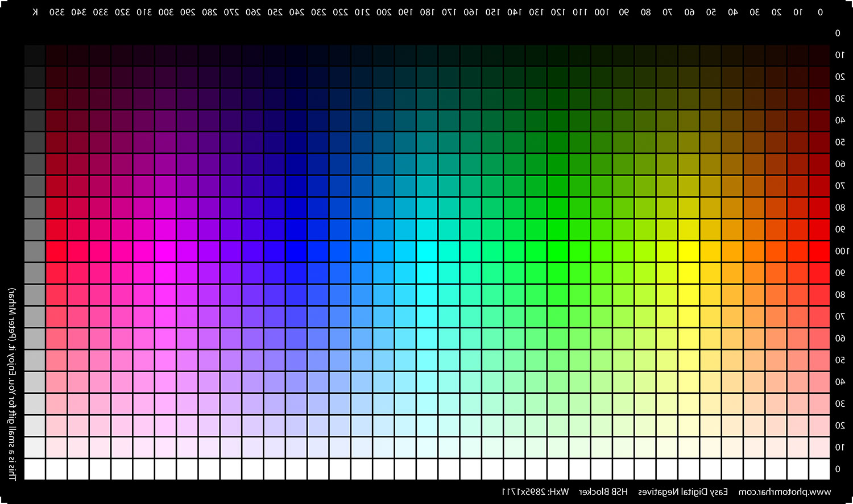The height and width of the screenshot is (504, 853).
Task: Select the light lavender swatch, hue 270 lower row 50
Action: point(230,360)
